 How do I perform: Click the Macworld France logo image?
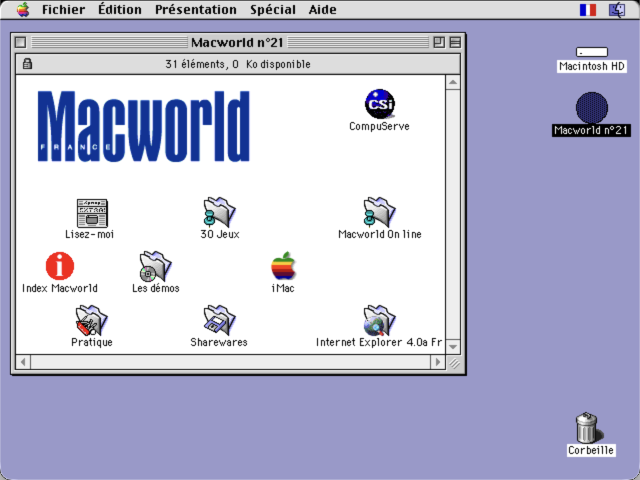pos(144,126)
